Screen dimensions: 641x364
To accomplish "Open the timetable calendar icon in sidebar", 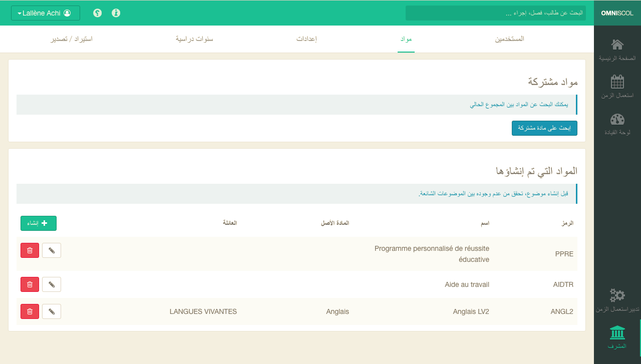I will (x=617, y=82).
